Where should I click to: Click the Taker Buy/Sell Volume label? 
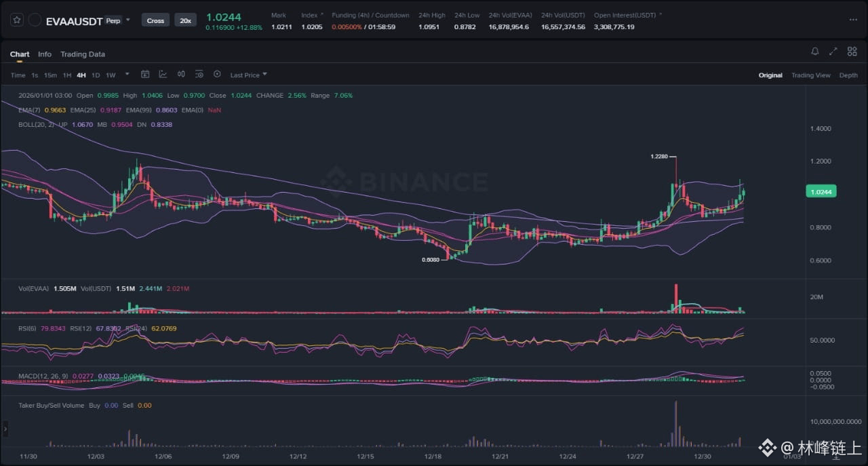(52, 406)
